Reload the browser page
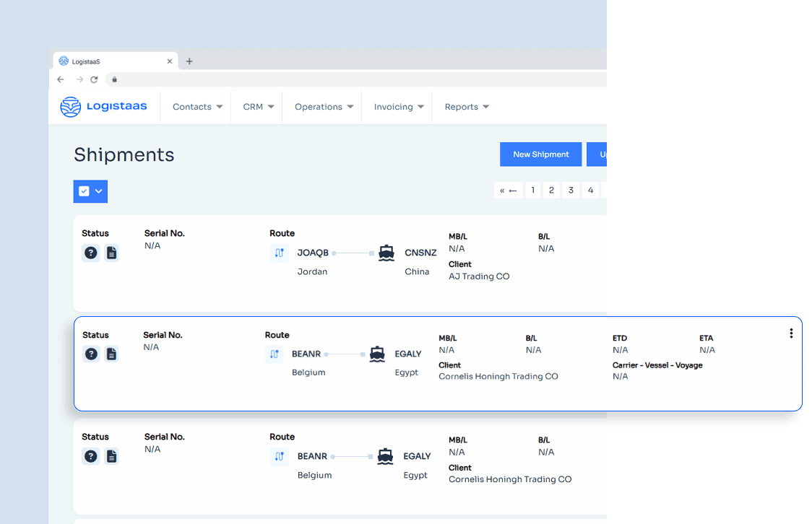 [94, 79]
